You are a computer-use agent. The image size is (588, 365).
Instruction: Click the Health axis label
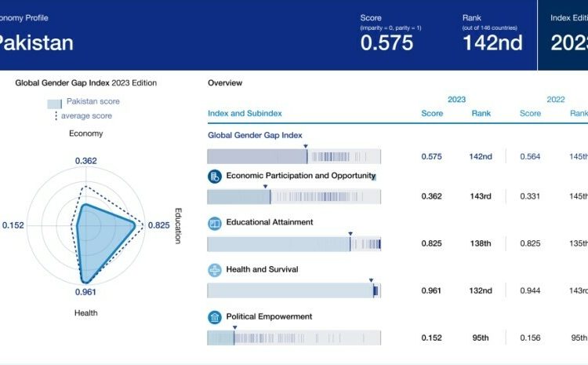(86, 313)
